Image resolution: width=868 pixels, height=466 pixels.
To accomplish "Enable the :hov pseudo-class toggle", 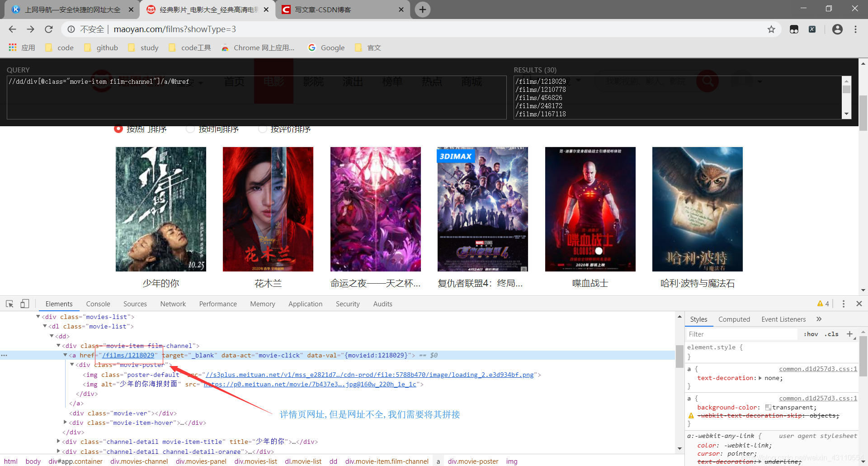I will click(x=811, y=334).
